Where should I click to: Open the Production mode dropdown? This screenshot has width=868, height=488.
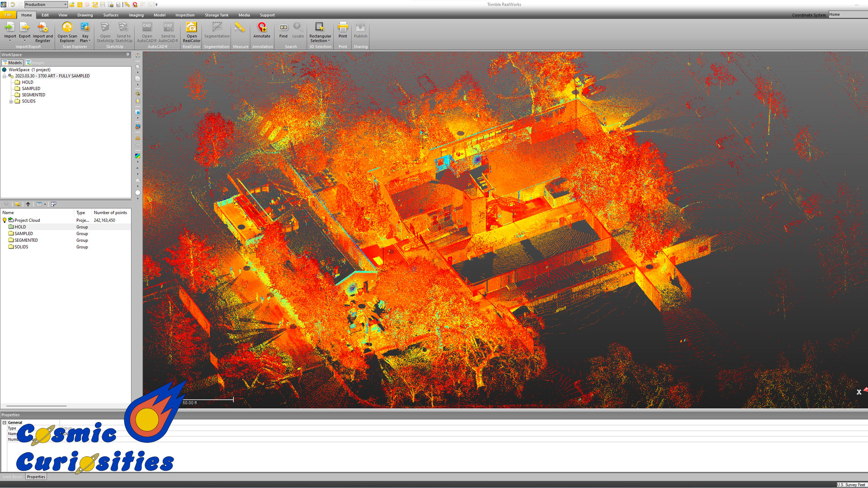coord(65,5)
